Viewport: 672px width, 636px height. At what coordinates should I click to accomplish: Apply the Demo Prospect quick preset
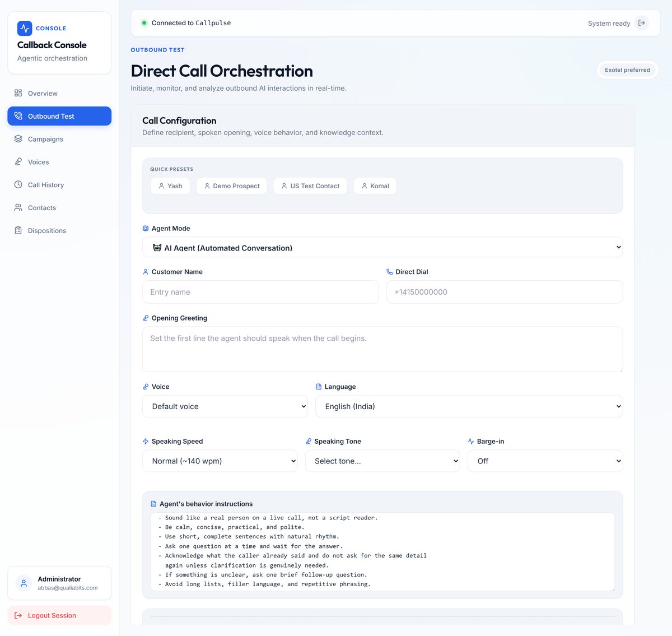231,186
